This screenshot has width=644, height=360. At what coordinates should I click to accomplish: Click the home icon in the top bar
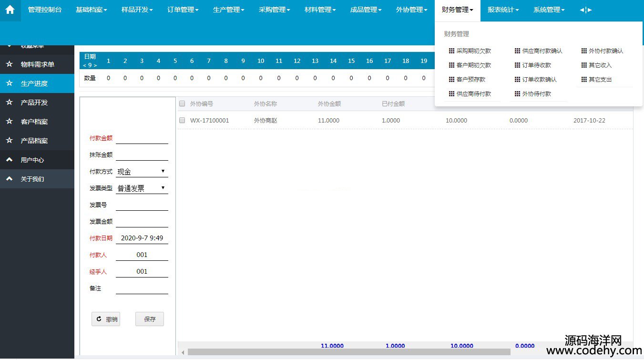[x=10, y=10]
